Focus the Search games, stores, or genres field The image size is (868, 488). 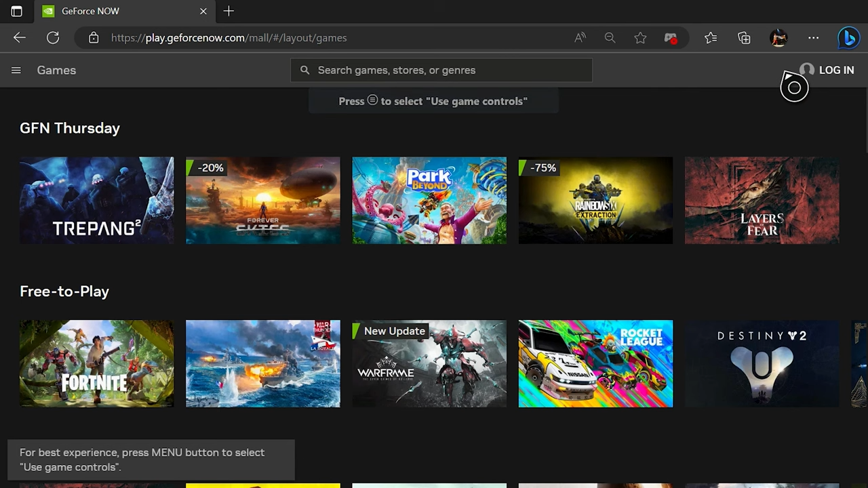tap(441, 70)
